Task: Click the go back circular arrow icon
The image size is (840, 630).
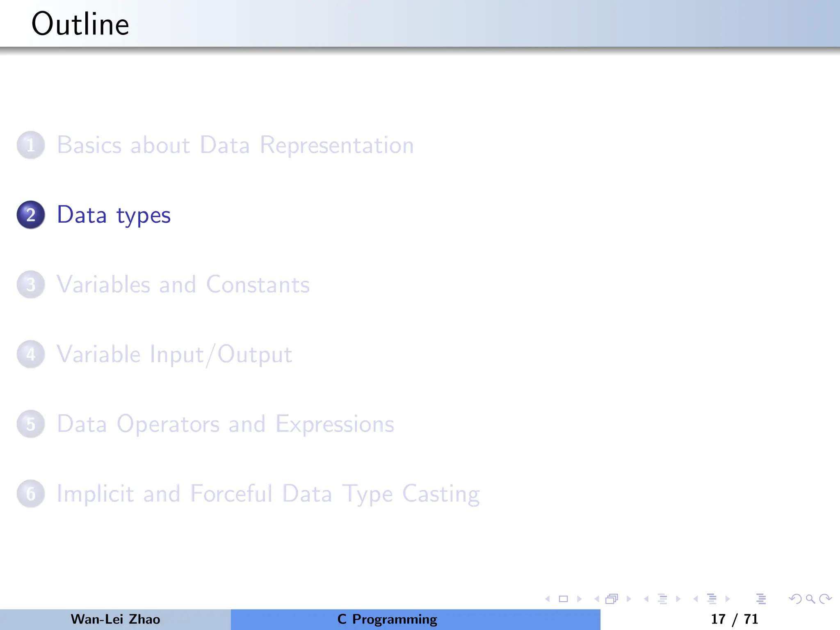Action: 795,599
